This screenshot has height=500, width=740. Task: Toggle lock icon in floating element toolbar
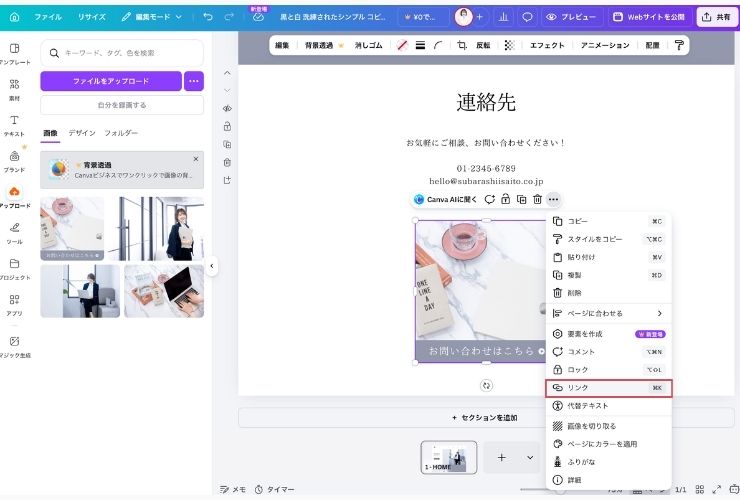click(x=506, y=199)
